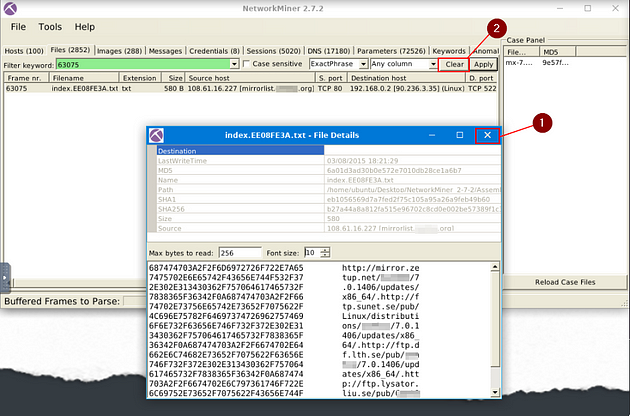Select the SHA1 property row
630x416 pixels.
[328, 199]
